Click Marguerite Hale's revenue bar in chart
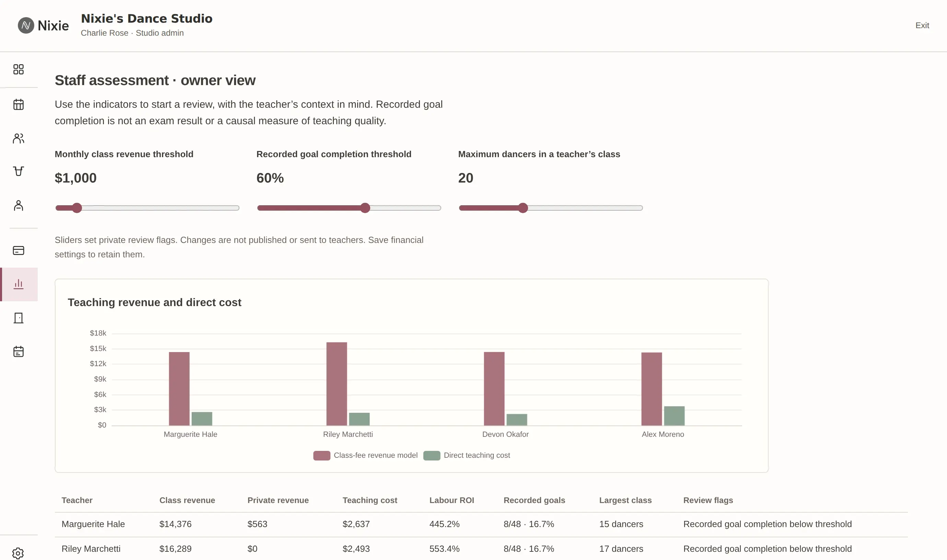 (179, 389)
